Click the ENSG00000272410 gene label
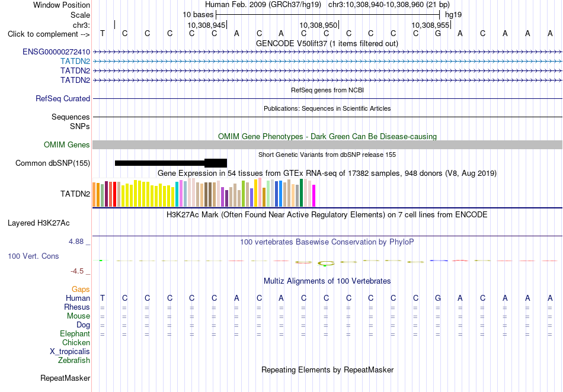Image resolution: width=563 pixels, height=392 pixels. pyautogui.click(x=56, y=52)
